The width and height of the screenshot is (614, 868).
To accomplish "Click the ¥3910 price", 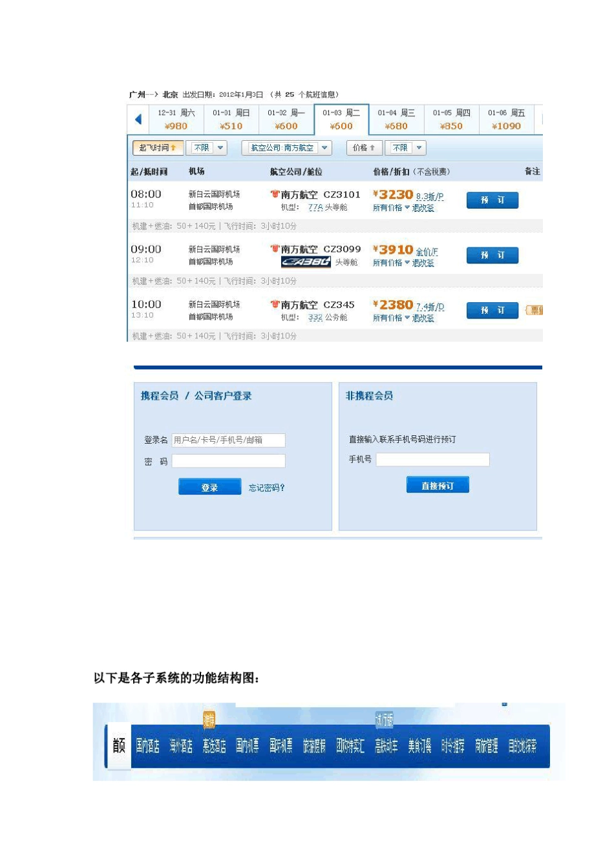I will (x=393, y=250).
